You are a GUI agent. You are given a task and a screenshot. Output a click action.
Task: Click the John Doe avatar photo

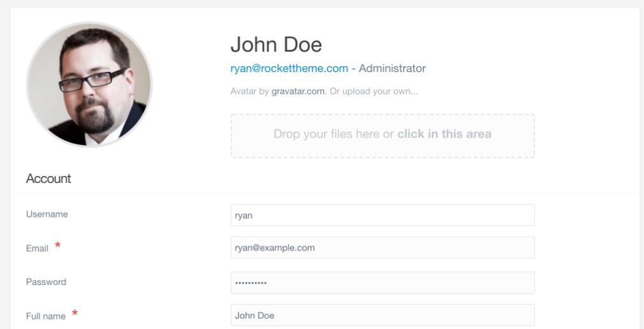point(89,85)
